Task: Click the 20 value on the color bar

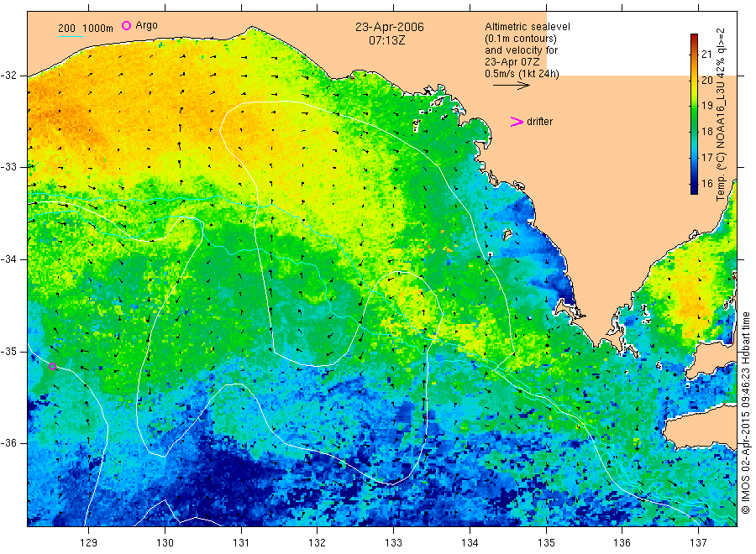Action: (x=706, y=80)
